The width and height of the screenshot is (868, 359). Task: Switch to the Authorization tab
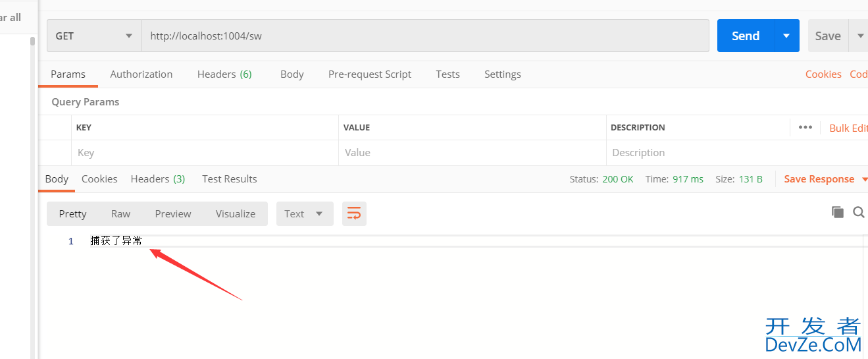pos(141,74)
